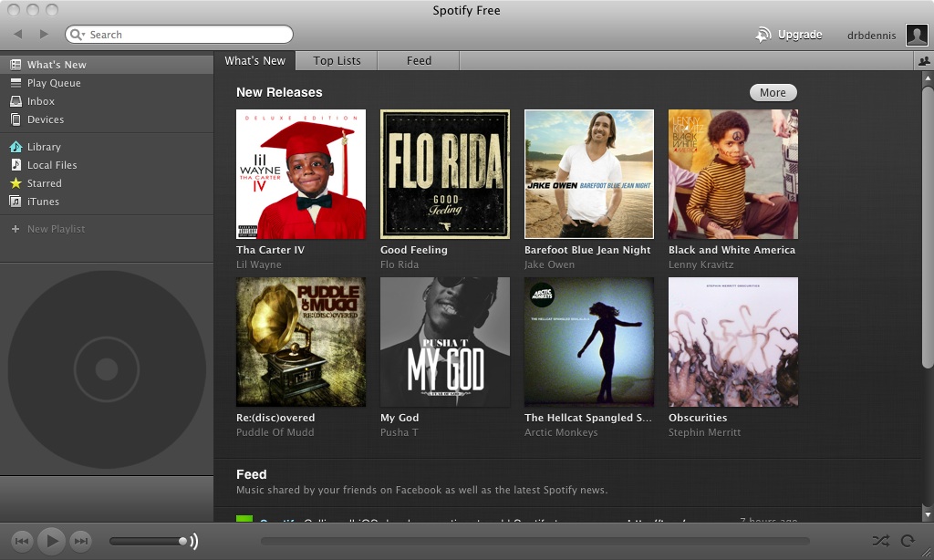The height and width of the screenshot is (560, 934).
Task: Click the Stephin Merritt artist link
Action: pyautogui.click(x=705, y=432)
